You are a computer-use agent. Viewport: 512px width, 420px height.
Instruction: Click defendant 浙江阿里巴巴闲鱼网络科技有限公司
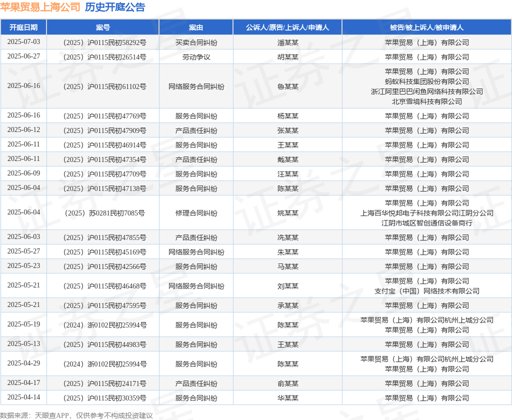[427, 92]
